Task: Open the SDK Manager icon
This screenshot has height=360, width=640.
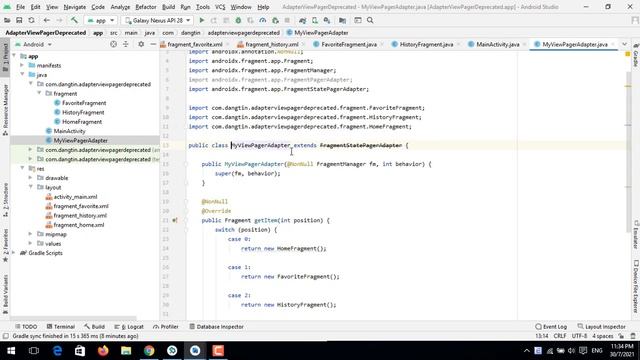Action: tap(327, 20)
